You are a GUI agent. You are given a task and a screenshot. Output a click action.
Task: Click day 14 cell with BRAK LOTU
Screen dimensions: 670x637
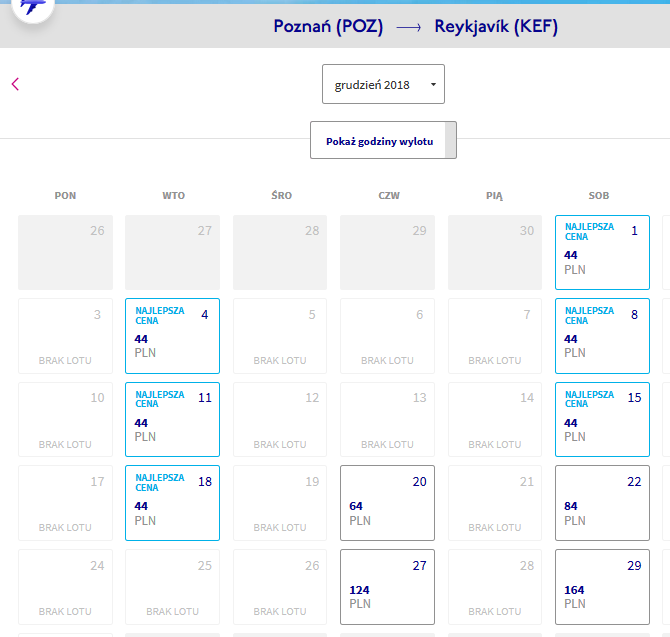point(495,420)
